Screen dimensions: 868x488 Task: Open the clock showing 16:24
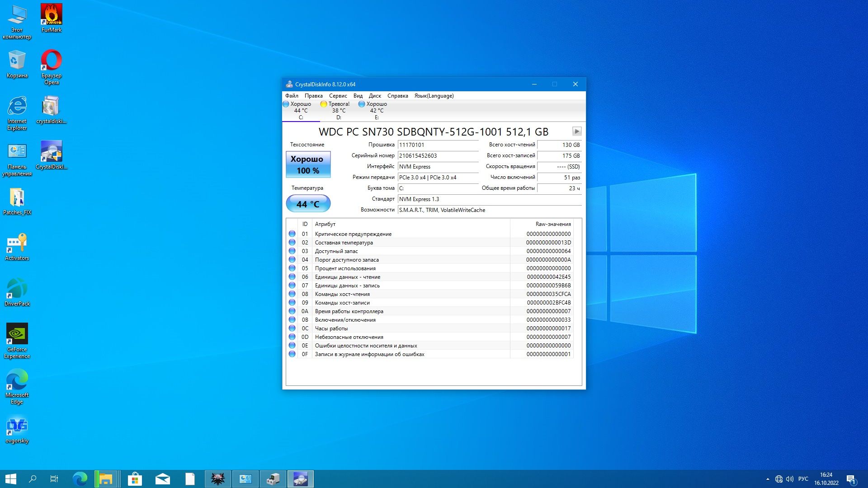point(826,479)
